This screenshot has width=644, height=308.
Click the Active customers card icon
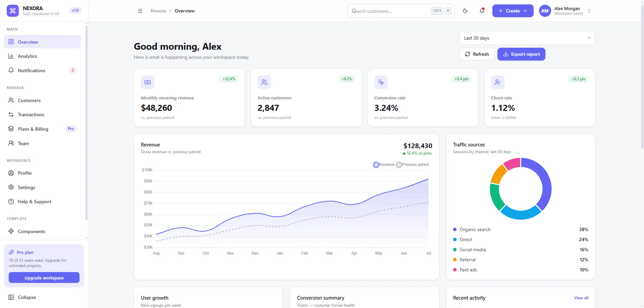[264, 82]
